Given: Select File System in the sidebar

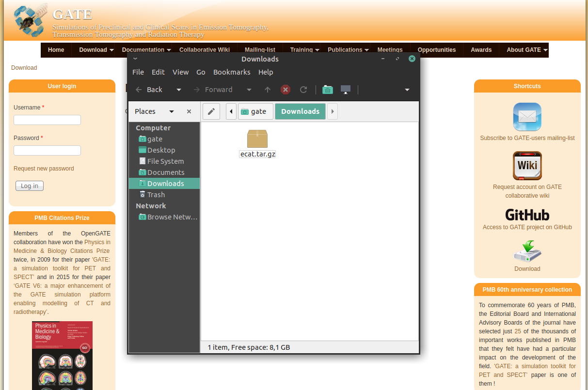Looking at the screenshot, I should point(164,161).
